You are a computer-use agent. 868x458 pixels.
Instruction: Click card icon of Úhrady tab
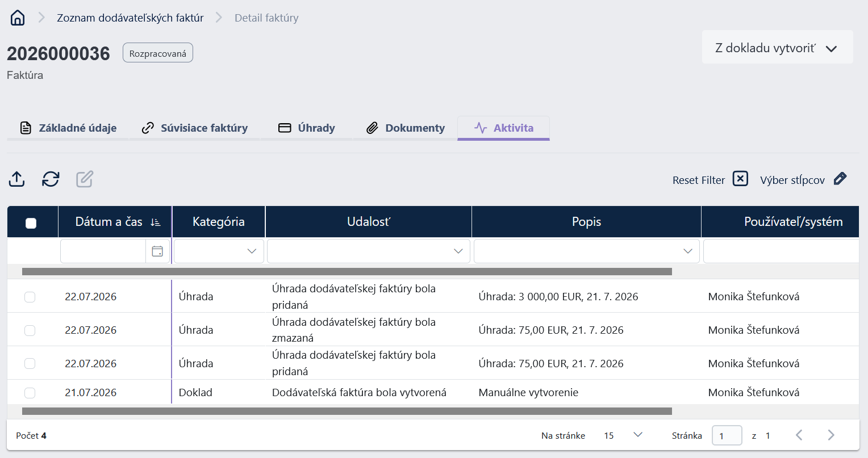pyautogui.click(x=285, y=128)
